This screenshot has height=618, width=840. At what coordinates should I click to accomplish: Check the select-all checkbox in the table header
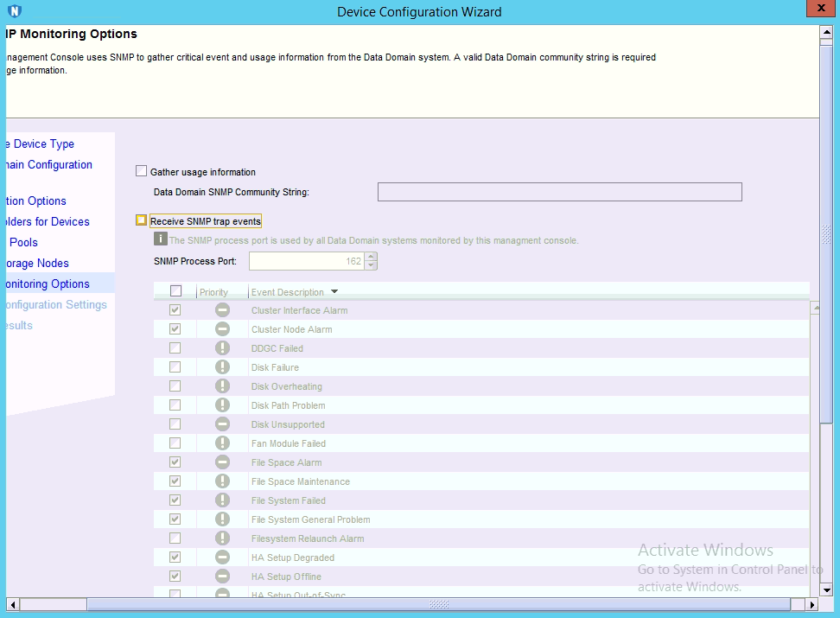(x=175, y=291)
